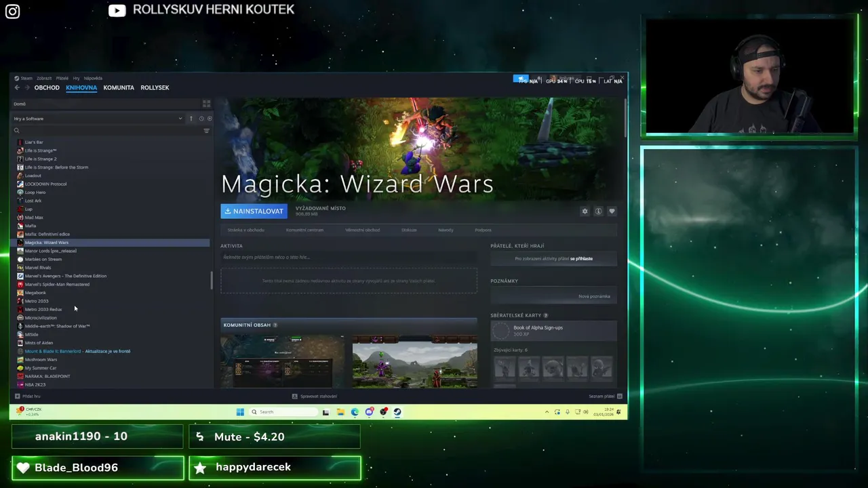Click the recent activity clock filter icon
Viewport: 868px width, 488px height.
(201, 119)
